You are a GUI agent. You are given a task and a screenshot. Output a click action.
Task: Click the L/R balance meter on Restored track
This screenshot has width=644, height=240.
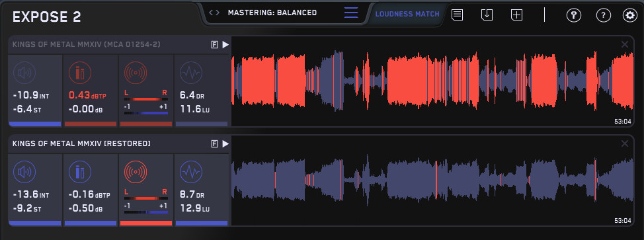point(146,198)
